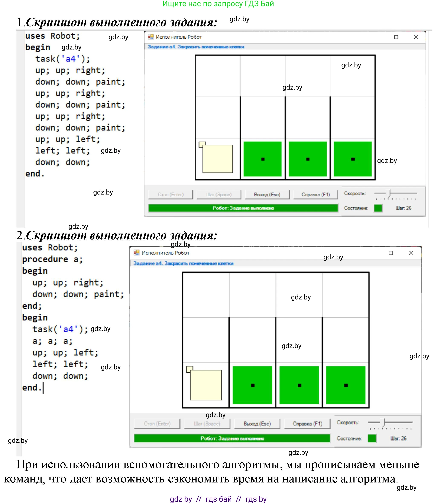This screenshot has width=437, height=504.
Task: Click Шаг (Space) button in second window
Action: pos(207,424)
